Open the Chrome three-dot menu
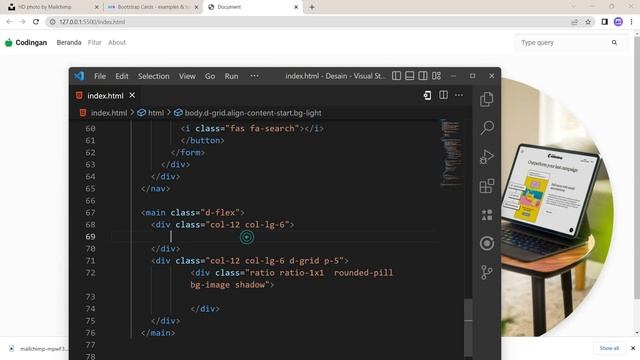Image resolution: width=640 pixels, height=360 pixels. pyautogui.click(x=631, y=22)
